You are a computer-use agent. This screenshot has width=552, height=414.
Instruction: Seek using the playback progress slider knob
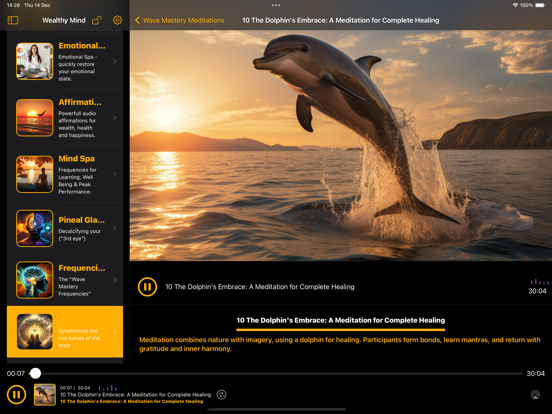pyautogui.click(x=35, y=373)
